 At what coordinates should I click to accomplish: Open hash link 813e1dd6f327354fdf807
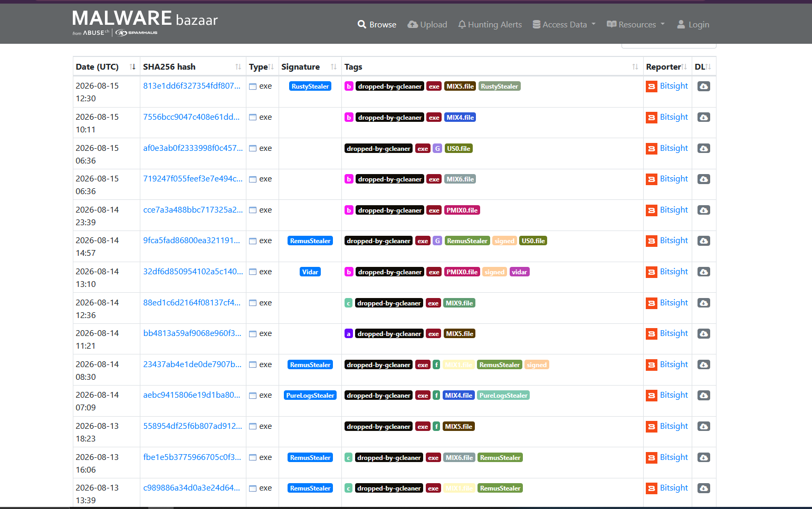pos(192,85)
